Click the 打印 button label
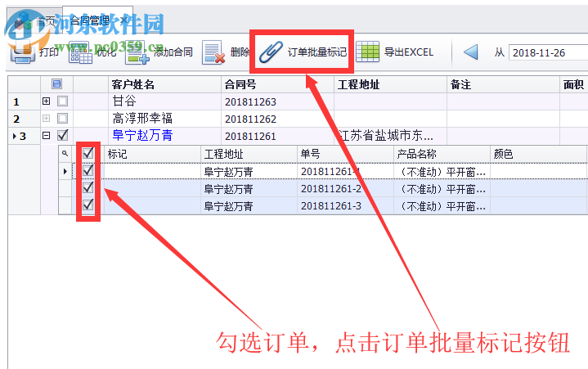Screen dimensions: 588x369 click(x=49, y=52)
